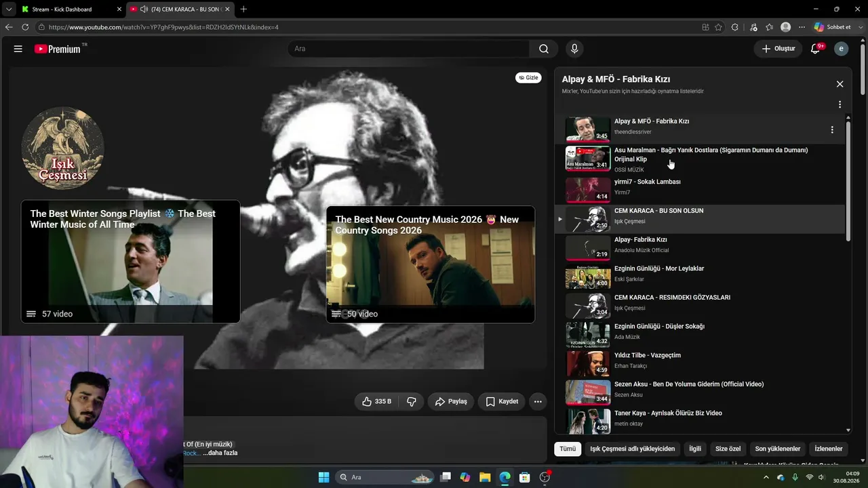Show hidden system tray icons
868x488 pixels.
(766, 477)
